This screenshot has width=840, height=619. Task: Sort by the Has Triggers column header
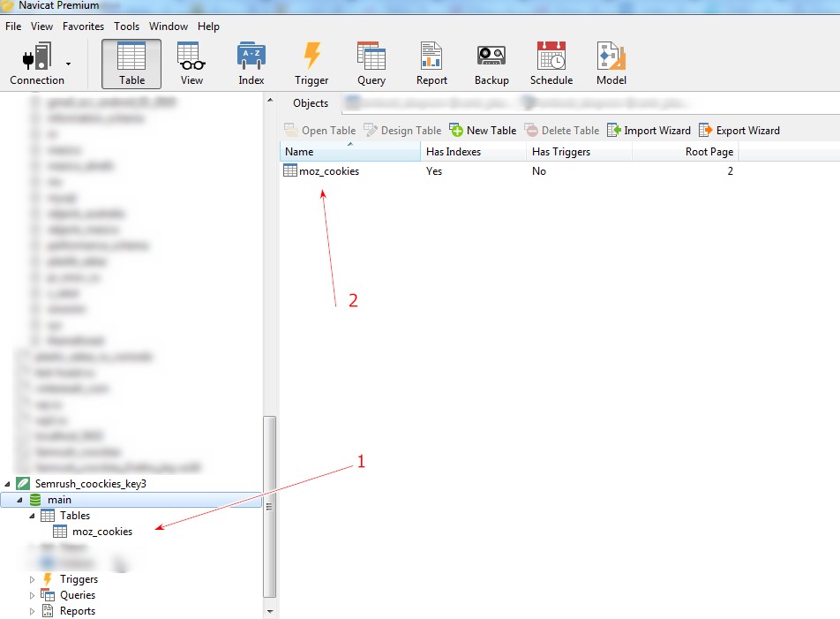point(579,152)
